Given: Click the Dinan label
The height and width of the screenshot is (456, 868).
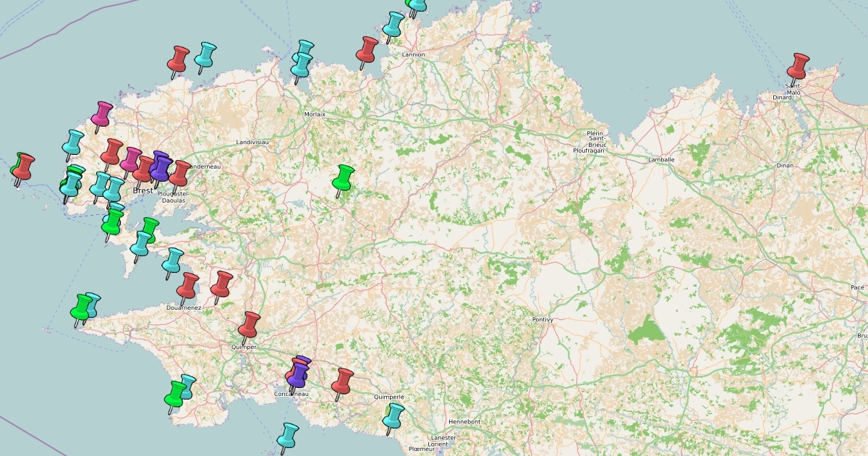Looking at the screenshot, I should (x=785, y=165).
